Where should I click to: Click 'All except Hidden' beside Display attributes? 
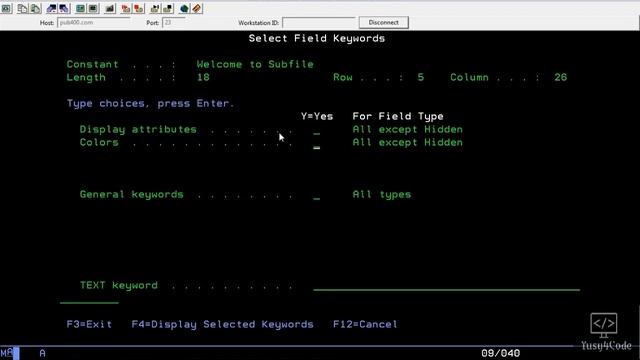[407, 129]
